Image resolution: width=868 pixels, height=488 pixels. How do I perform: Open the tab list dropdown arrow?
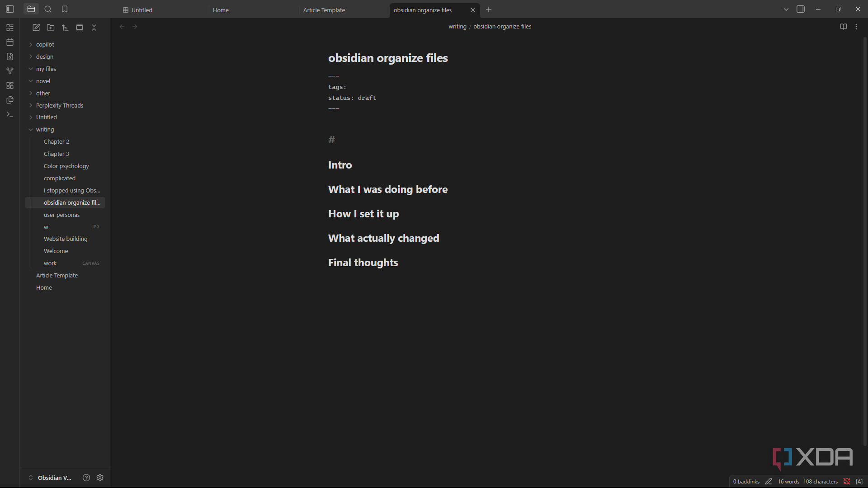tap(786, 9)
